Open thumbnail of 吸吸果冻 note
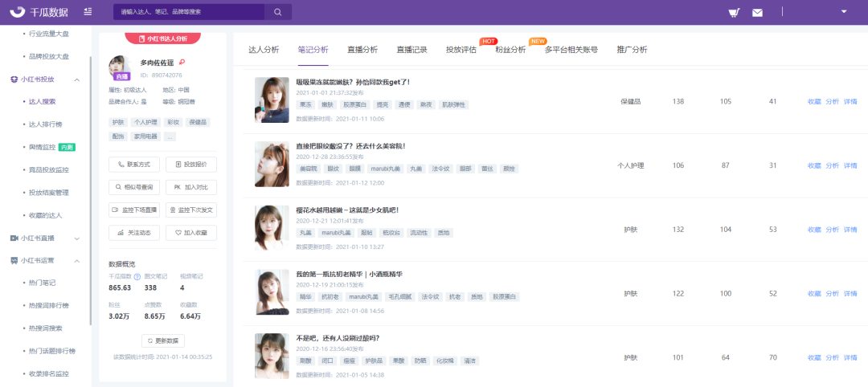This screenshot has height=387, width=868. (272, 100)
